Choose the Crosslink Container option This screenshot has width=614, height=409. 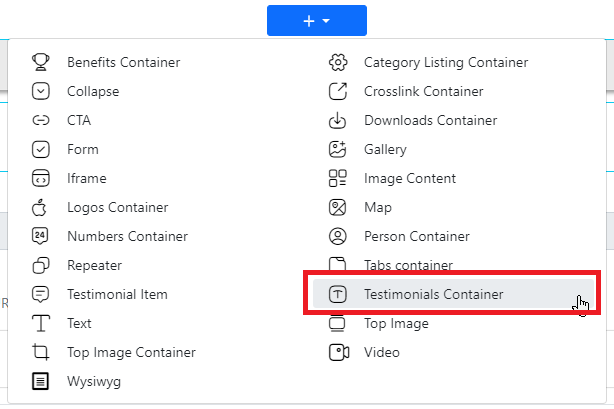point(423,91)
